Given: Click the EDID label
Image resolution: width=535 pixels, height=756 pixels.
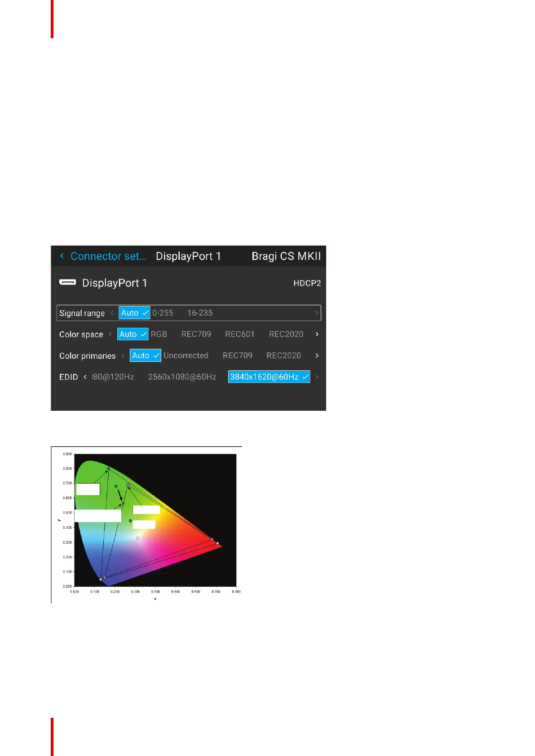Looking at the screenshot, I should 68,377.
